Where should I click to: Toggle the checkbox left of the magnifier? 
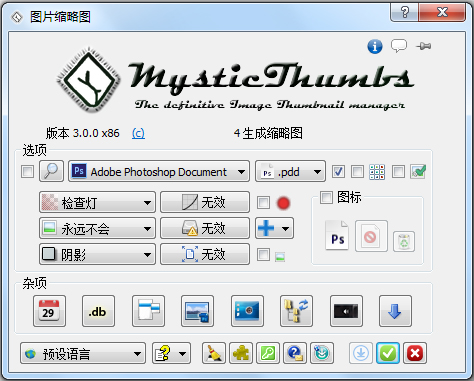coord(27,172)
